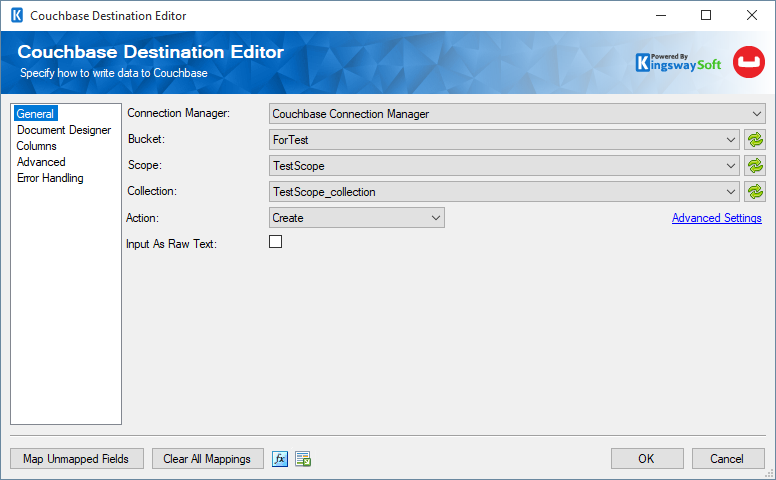The height and width of the screenshot is (480, 776).
Task: Click the KingswaySoft logo
Action: (678, 62)
